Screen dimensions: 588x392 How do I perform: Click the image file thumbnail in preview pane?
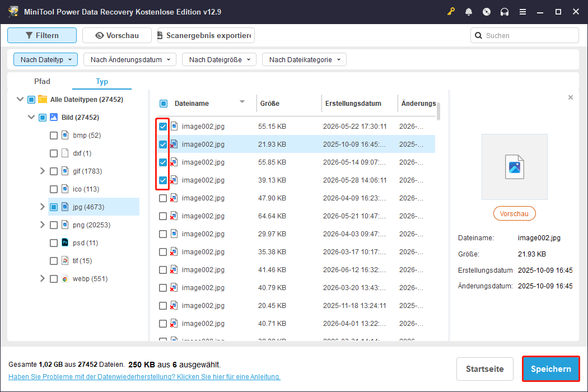pyautogui.click(x=515, y=167)
